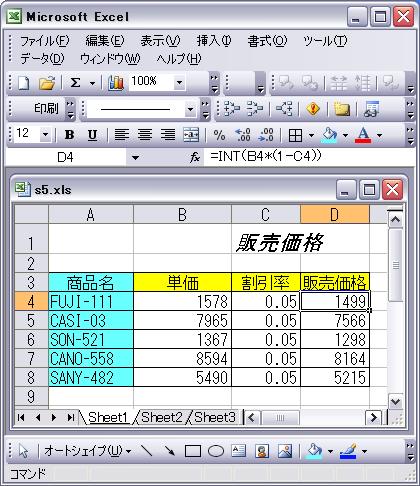This screenshot has width=420, height=486.
Task: Click the New workbook icon
Action: coord(24,83)
